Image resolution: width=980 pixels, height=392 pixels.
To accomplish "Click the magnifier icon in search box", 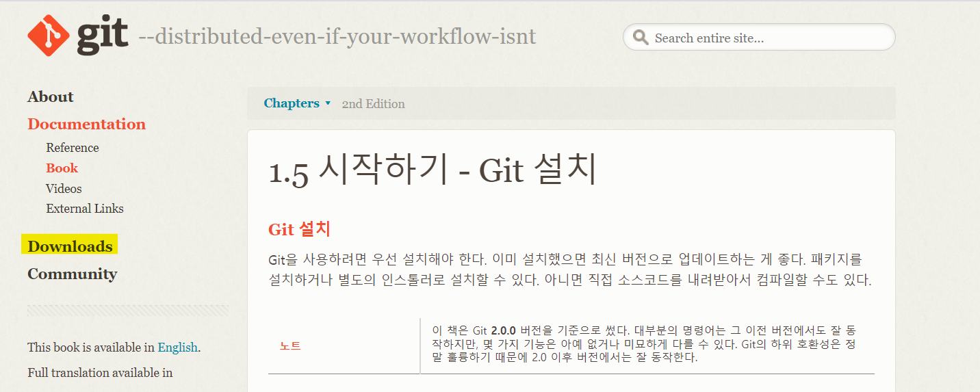I will tap(641, 37).
